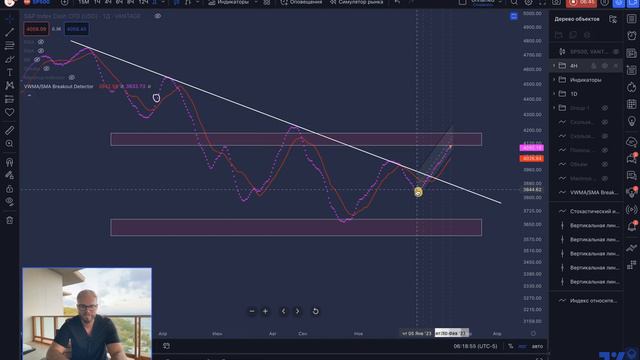Expand the Индикаторы folder
This screenshot has width=640, height=360.
[x=554, y=80]
